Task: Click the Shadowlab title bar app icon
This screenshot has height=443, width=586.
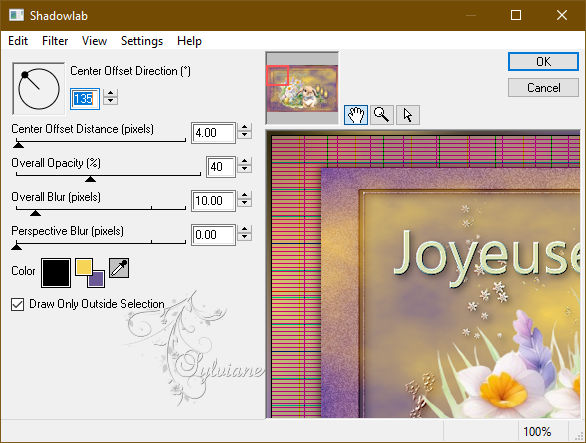Action: coord(16,15)
